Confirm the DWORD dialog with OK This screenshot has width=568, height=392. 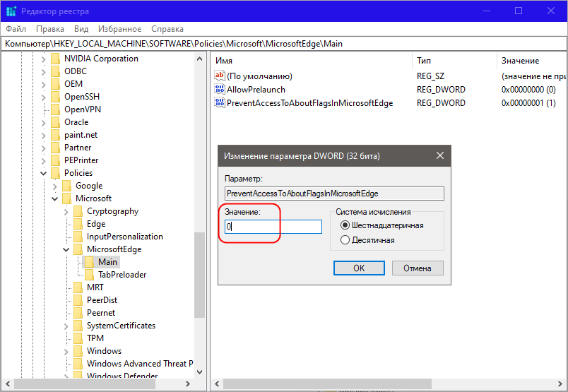(x=359, y=268)
